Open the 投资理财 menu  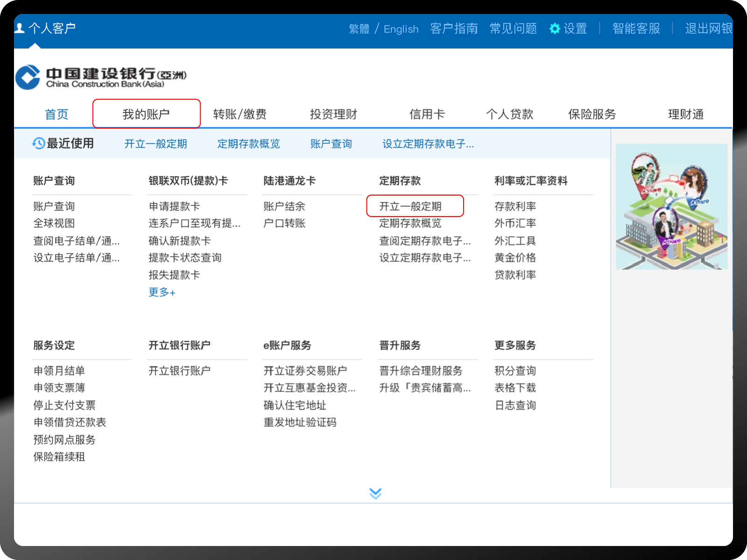[333, 114]
